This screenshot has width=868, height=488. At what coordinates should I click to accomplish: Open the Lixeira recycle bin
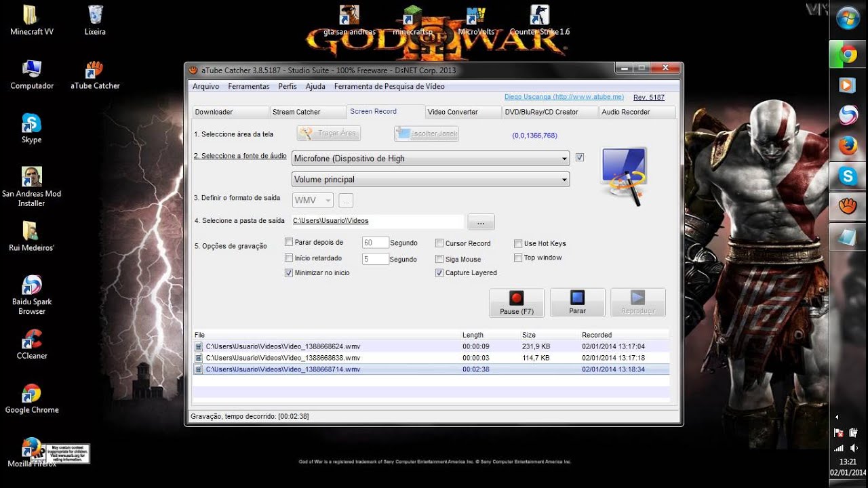[95, 20]
